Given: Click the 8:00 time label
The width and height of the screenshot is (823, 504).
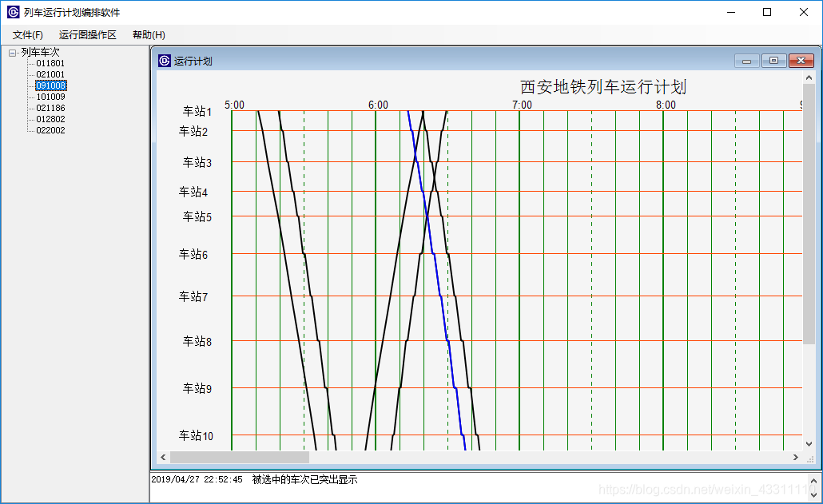Looking at the screenshot, I should click(666, 105).
